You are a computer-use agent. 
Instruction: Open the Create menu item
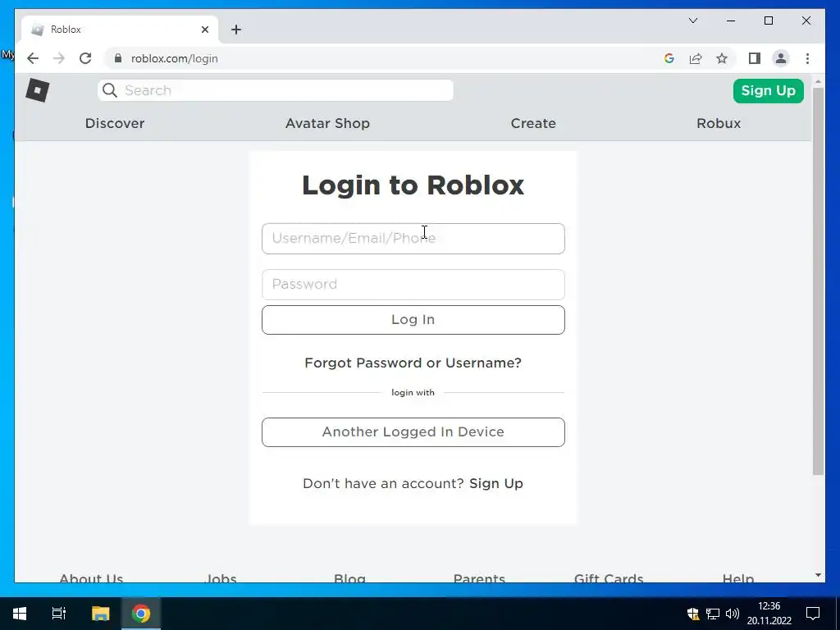click(533, 123)
